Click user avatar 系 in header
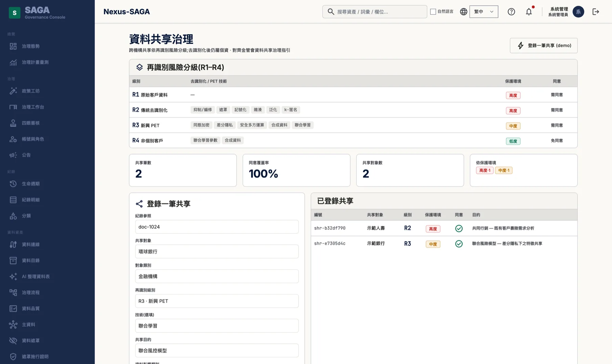Image resolution: width=612 pixels, height=364 pixels. pyautogui.click(x=578, y=12)
